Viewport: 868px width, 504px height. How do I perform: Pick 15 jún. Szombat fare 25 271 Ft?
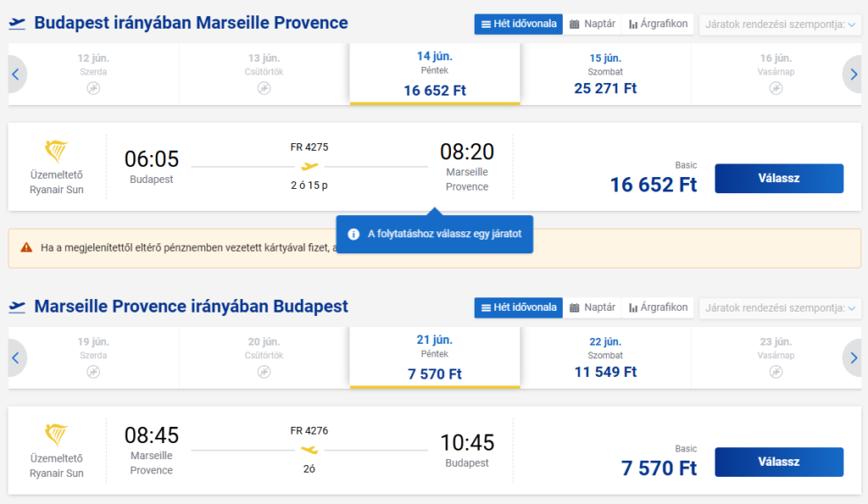[x=605, y=75]
